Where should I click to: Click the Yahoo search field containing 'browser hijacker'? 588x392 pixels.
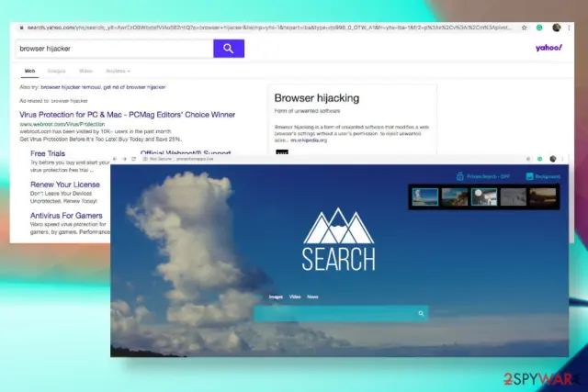[x=115, y=49]
